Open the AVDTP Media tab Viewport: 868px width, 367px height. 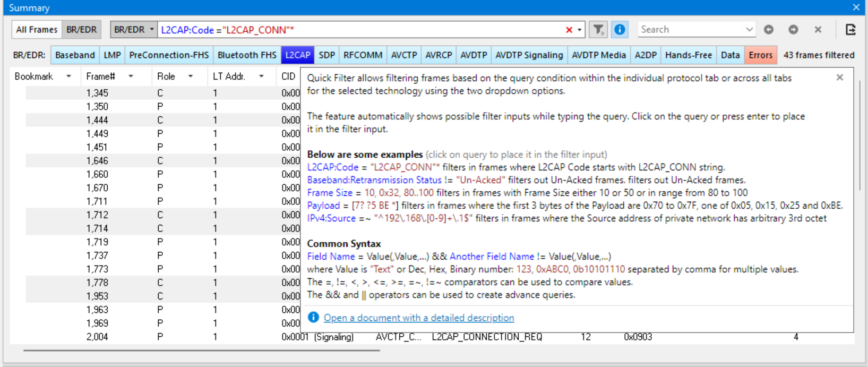click(x=599, y=55)
